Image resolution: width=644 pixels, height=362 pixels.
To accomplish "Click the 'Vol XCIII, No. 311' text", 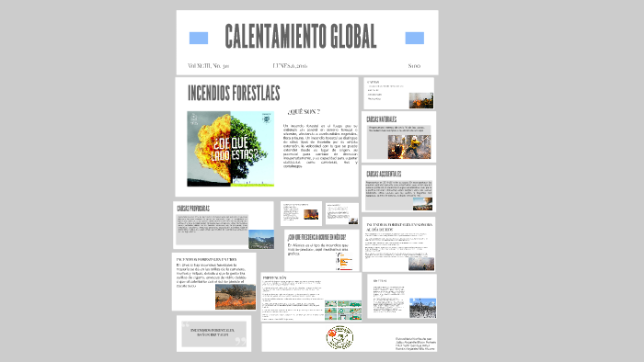I will (208, 65).
